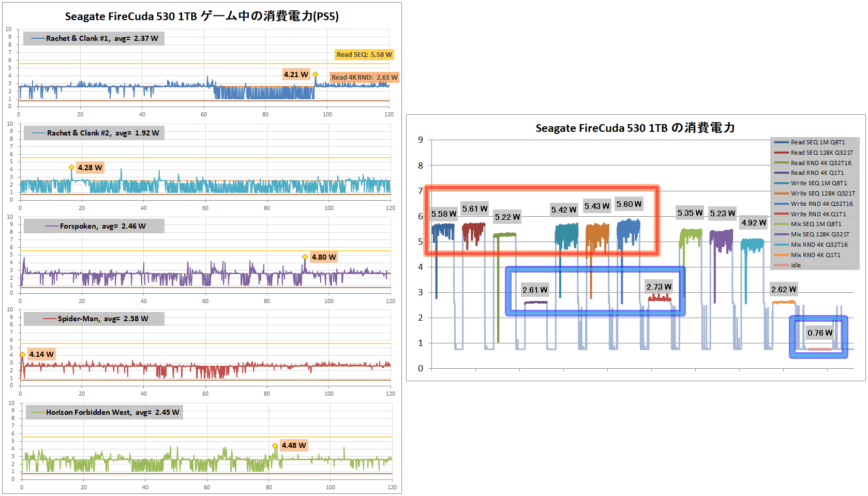Click the diamond marker beside 4.28 W
The height and width of the screenshot is (496, 868).
pos(72,168)
